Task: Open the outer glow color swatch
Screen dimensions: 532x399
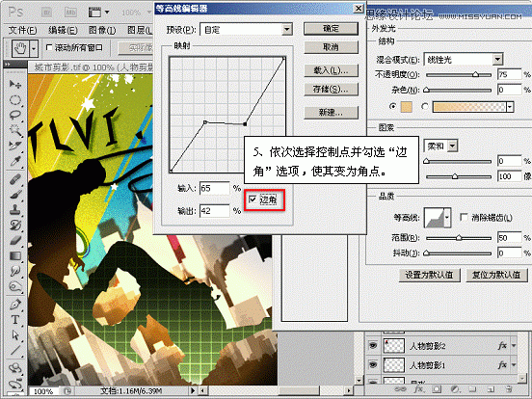Action: [407, 107]
